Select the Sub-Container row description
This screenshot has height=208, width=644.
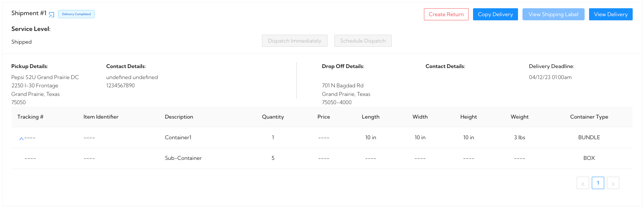(x=183, y=158)
